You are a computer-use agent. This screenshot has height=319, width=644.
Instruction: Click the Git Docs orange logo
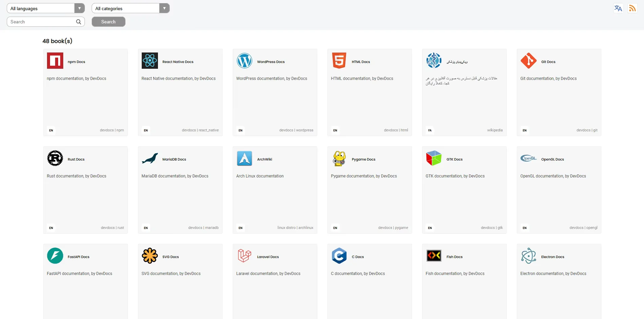[x=529, y=61]
